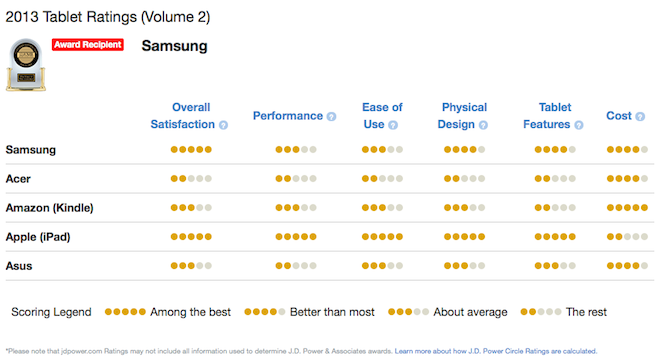Click help icon beside Tablet Features
The image size is (660, 362).
pos(579,125)
